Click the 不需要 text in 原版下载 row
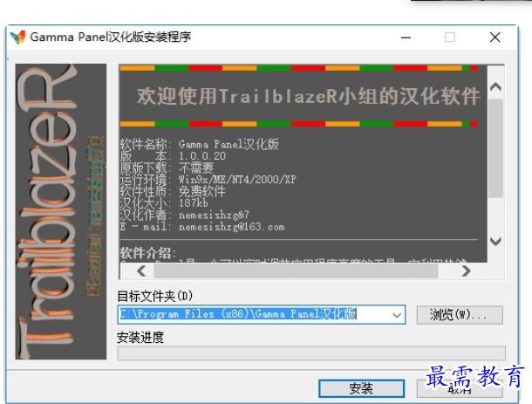Viewport: 532px width, 404px height. (x=196, y=168)
